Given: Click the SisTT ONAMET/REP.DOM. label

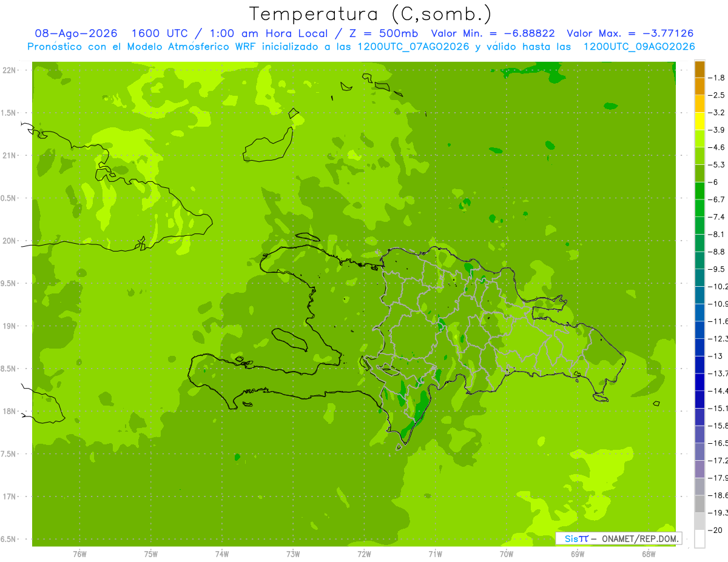Looking at the screenshot, I should (619, 538).
